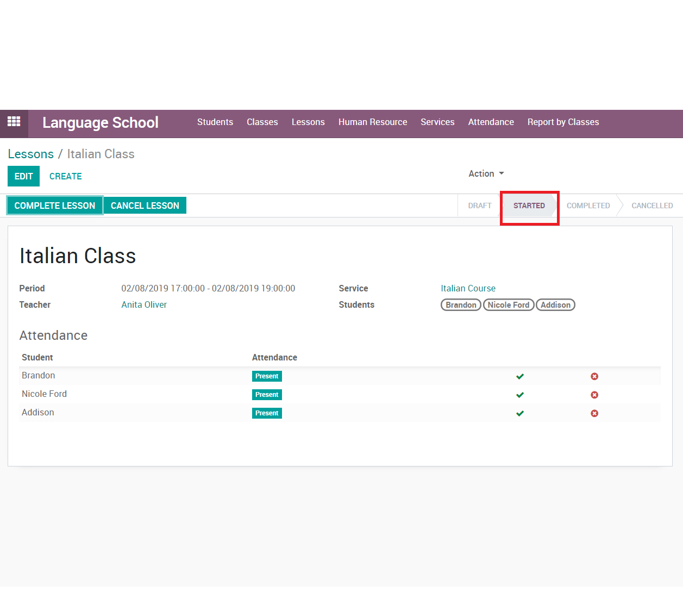Viewport: 683px width, 616px height.
Task: Mark Nicole Ford present with checkmark
Action: (x=520, y=395)
